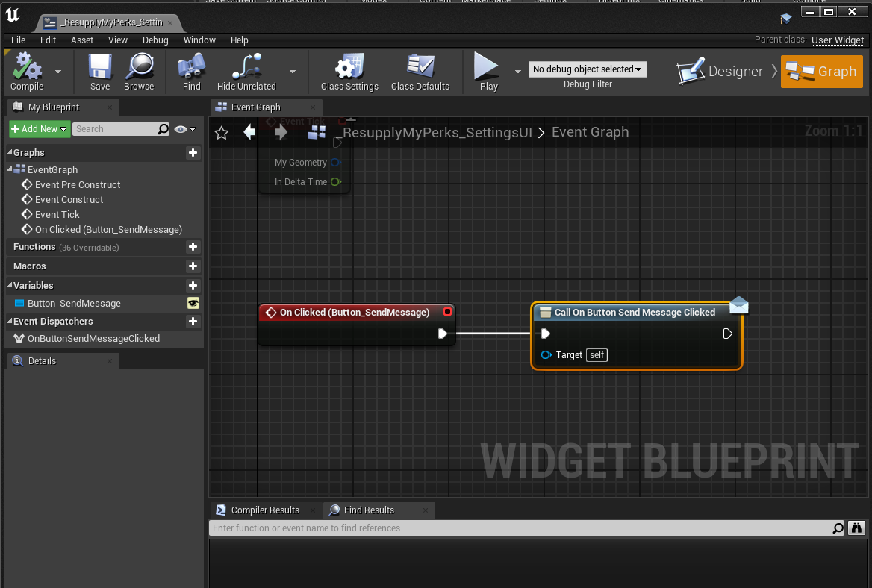Collapse the EventGraph tree node
The image size is (872, 588).
[x=10, y=169]
